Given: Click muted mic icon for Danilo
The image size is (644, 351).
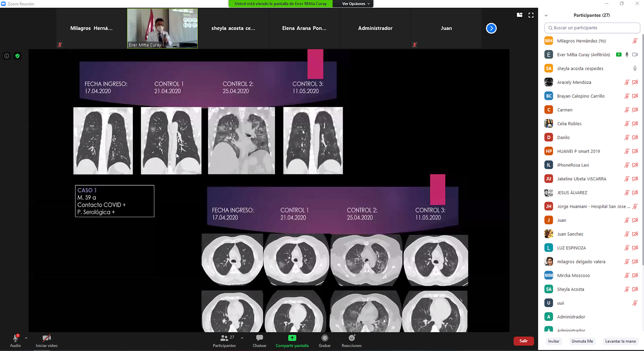Looking at the screenshot, I should tap(627, 137).
